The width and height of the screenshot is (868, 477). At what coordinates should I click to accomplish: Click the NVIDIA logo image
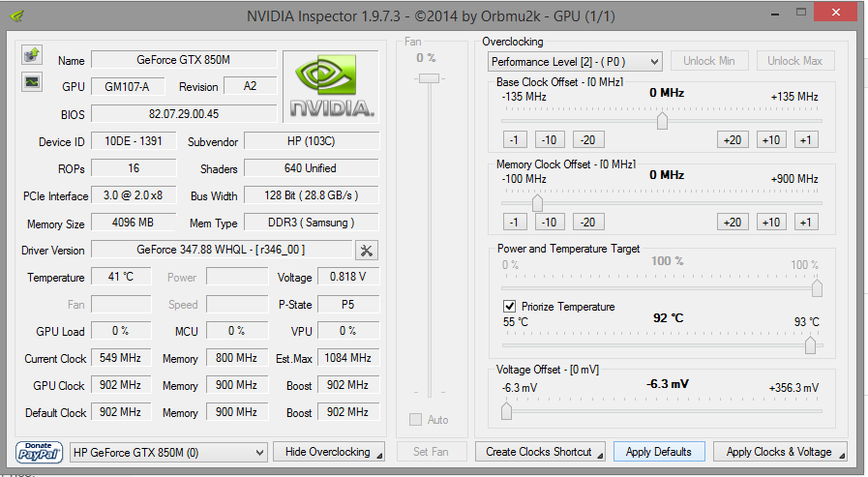[x=331, y=87]
